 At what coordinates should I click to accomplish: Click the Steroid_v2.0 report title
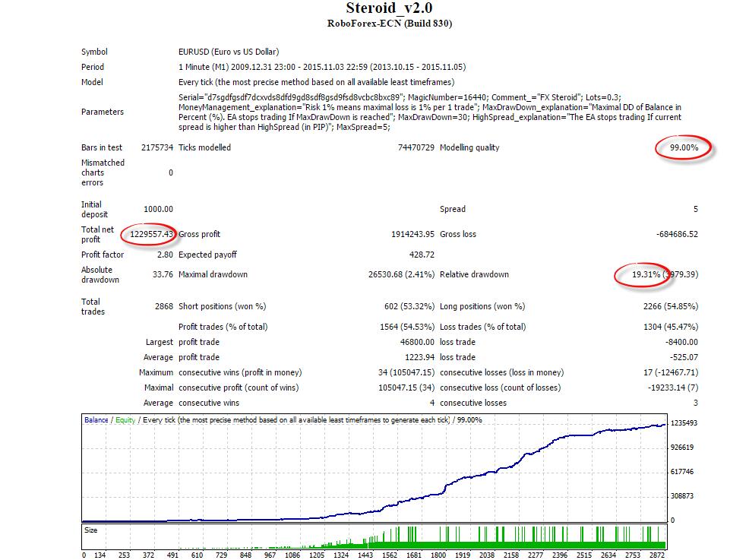click(x=389, y=8)
